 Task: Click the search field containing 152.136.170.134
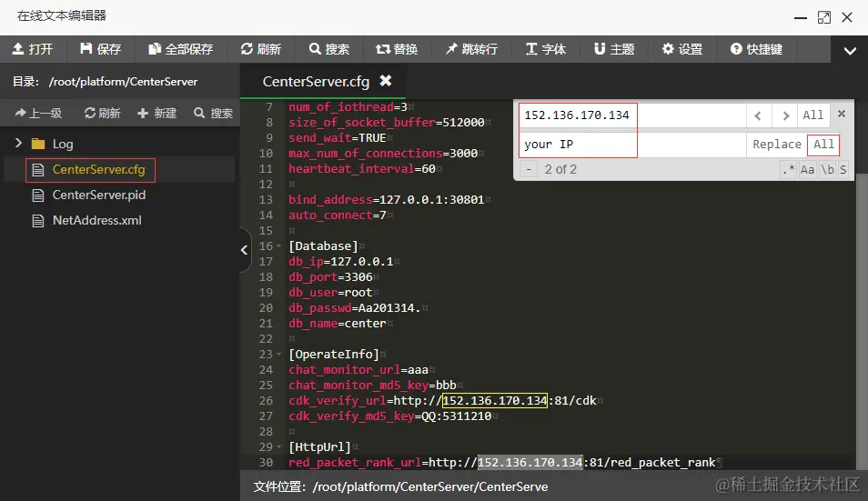632,115
